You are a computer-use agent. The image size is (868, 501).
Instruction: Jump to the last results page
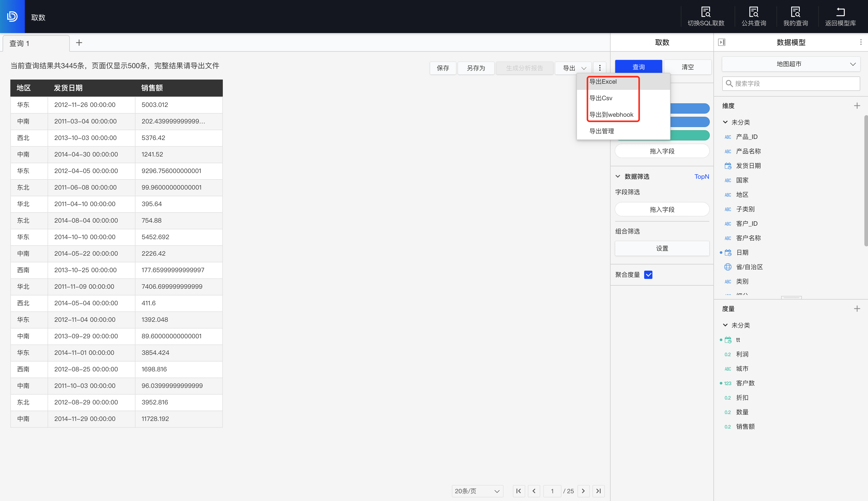coord(598,491)
